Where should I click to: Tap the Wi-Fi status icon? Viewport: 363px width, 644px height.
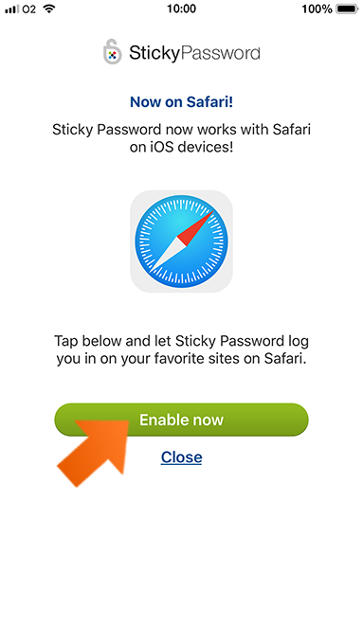49,9
